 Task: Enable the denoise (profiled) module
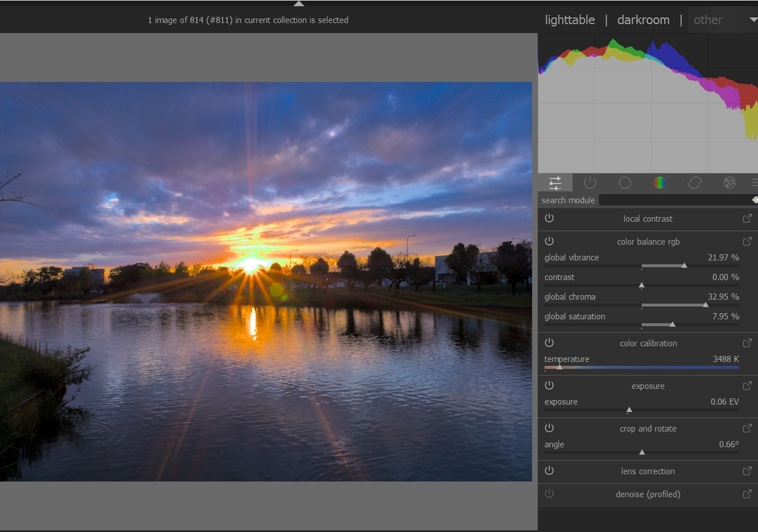pos(549,494)
